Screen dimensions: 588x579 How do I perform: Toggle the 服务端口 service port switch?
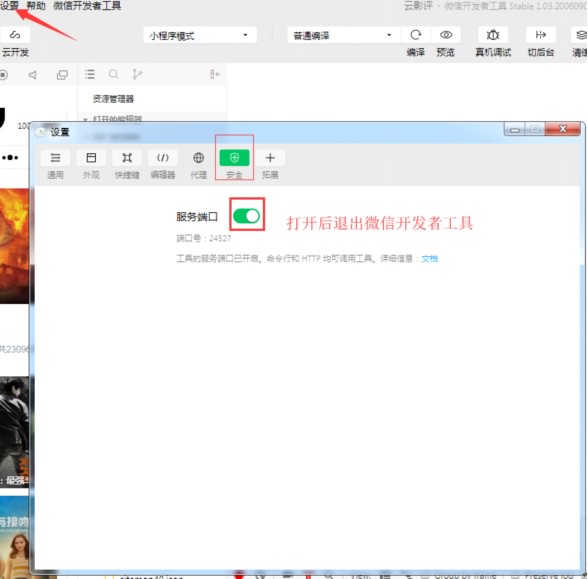246,216
